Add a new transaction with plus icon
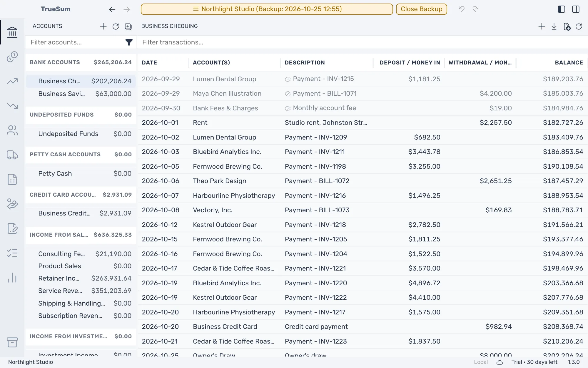 tap(542, 26)
